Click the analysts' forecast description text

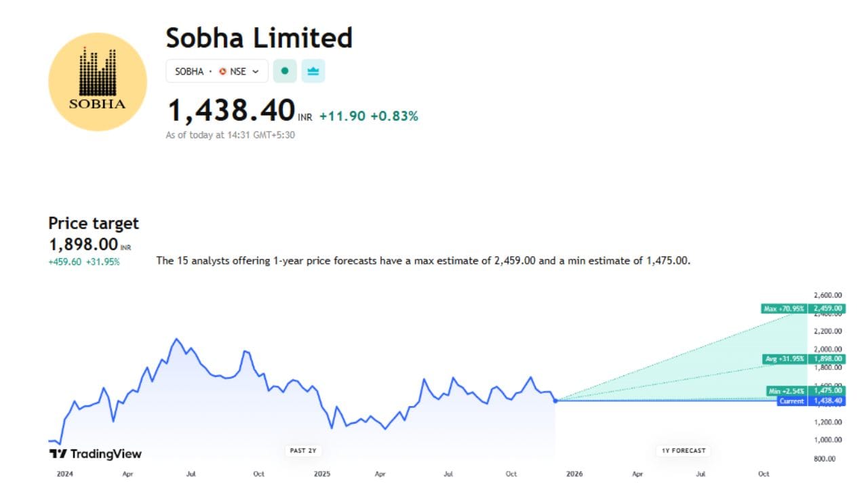click(422, 260)
